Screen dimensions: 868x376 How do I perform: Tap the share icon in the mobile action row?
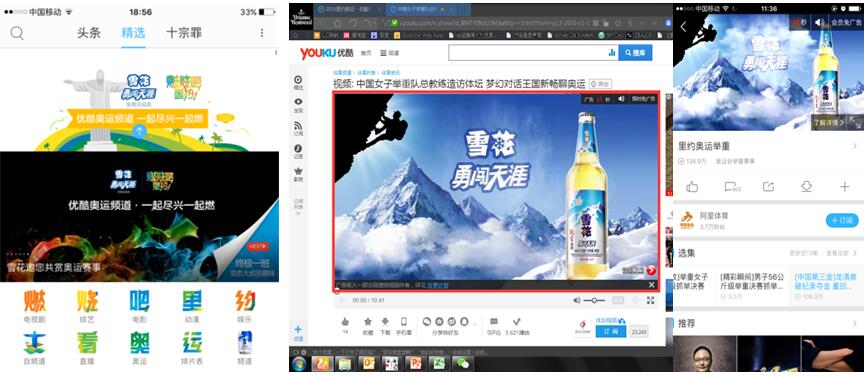pos(768,187)
